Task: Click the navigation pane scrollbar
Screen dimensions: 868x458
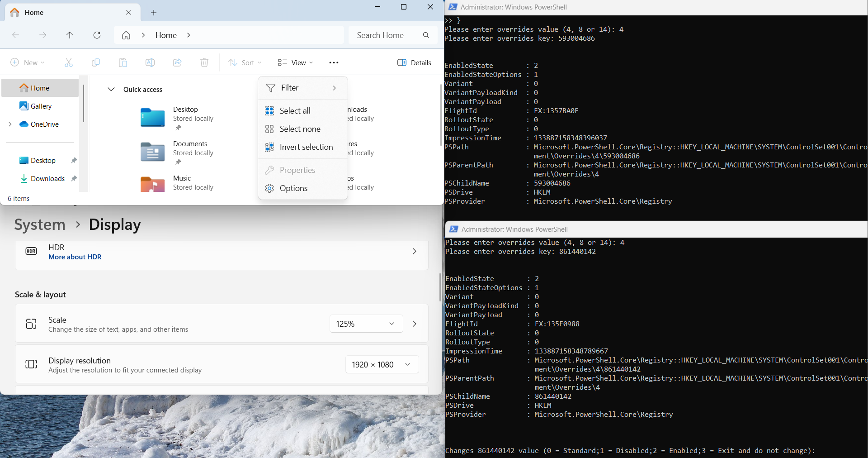Action: [83, 104]
